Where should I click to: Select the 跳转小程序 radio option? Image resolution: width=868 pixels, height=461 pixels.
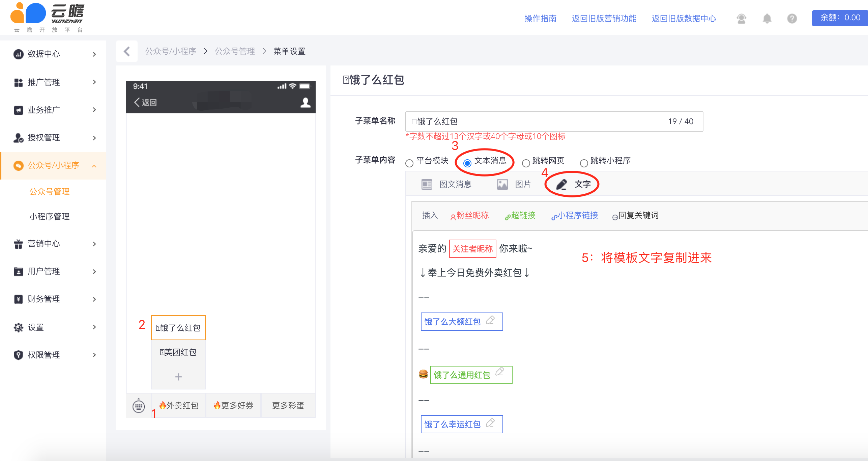(x=584, y=163)
